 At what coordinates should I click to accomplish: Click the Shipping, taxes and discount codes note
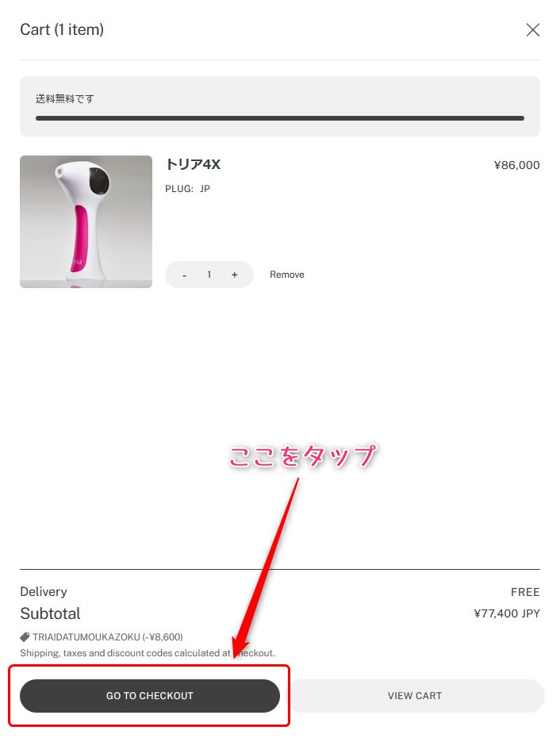click(148, 653)
